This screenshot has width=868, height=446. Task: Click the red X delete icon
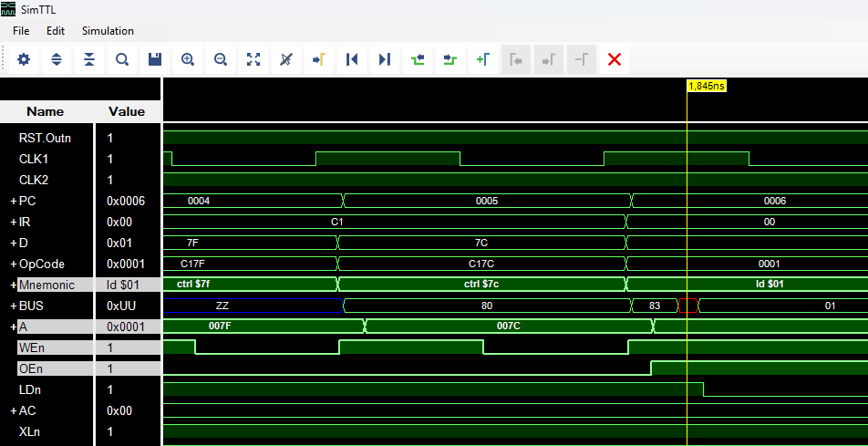pos(615,59)
